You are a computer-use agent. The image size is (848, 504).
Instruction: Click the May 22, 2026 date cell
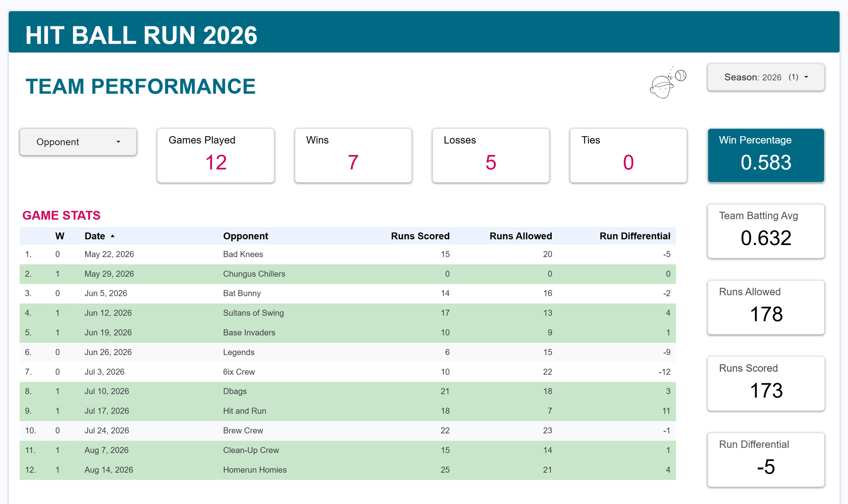109,254
